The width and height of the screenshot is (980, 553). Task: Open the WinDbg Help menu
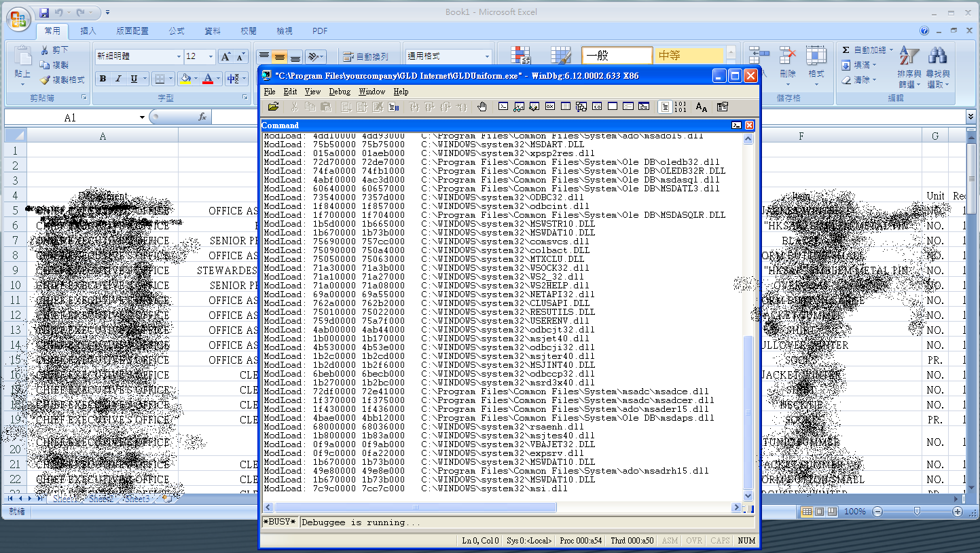coord(401,92)
